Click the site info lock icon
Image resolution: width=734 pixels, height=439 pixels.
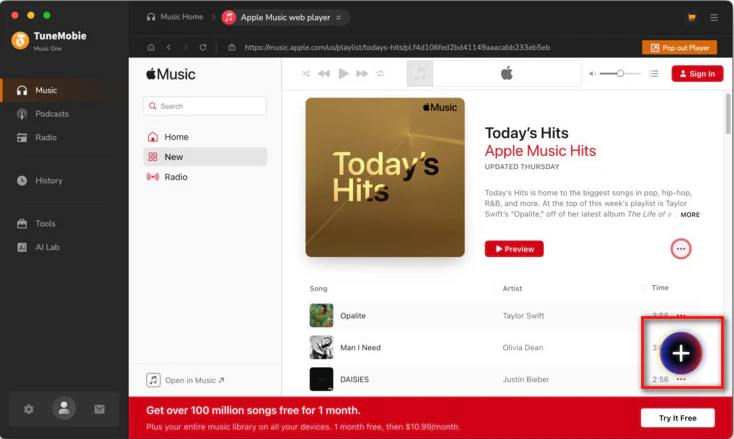pyautogui.click(x=232, y=47)
